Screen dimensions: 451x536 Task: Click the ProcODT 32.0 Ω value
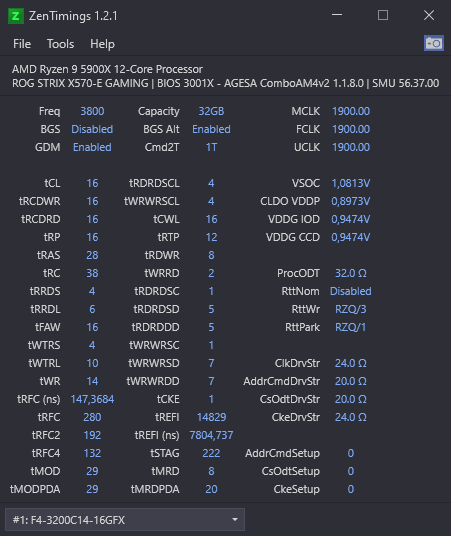coord(350,273)
